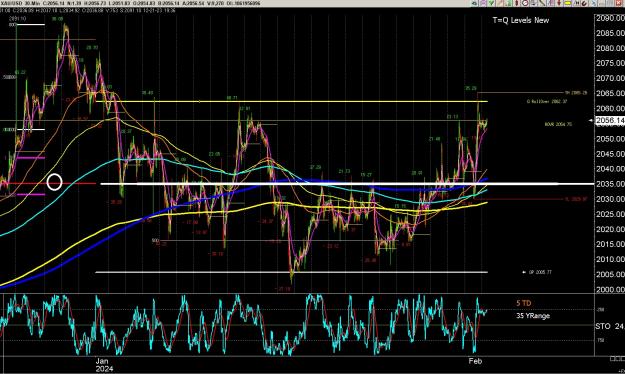This screenshot has height=374, width=625.
Task: Click the 30 Min timeframe label
Action: tap(32, 3)
